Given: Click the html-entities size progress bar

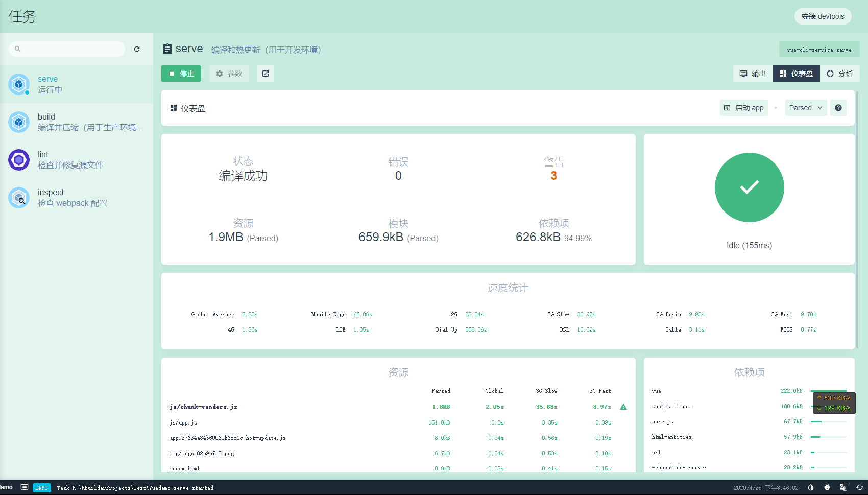Looking at the screenshot, I should coord(829,437).
